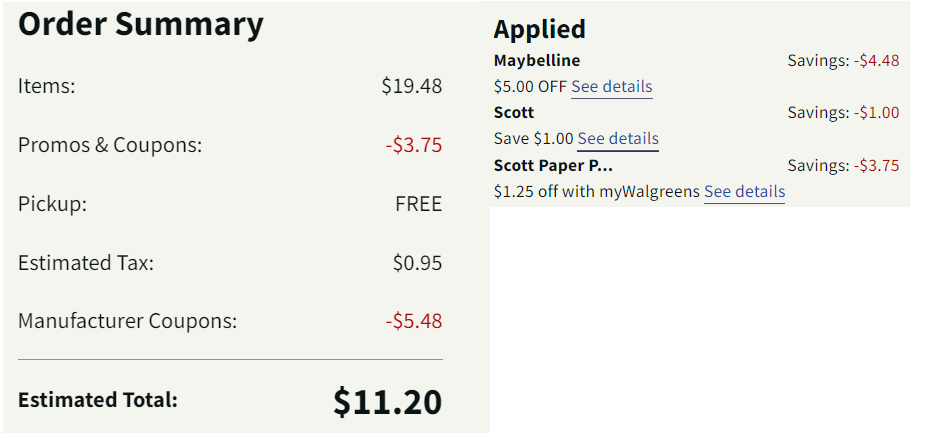
Task: Click the Estimated Total label
Action: coord(98,400)
